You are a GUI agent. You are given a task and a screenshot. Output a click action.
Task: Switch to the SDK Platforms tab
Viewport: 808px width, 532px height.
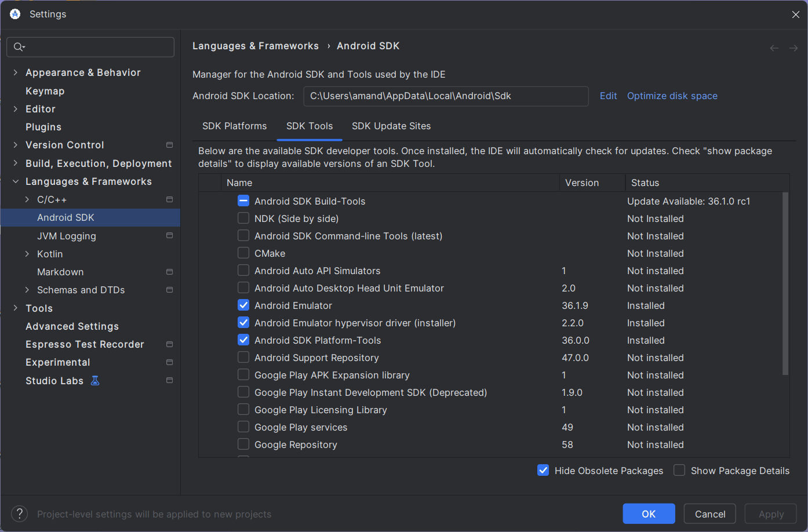click(x=234, y=126)
